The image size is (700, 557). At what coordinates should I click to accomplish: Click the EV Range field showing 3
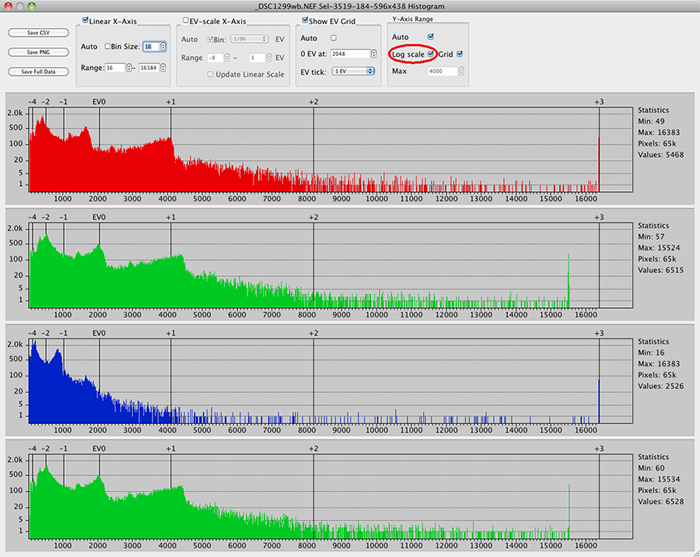pyautogui.click(x=257, y=58)
